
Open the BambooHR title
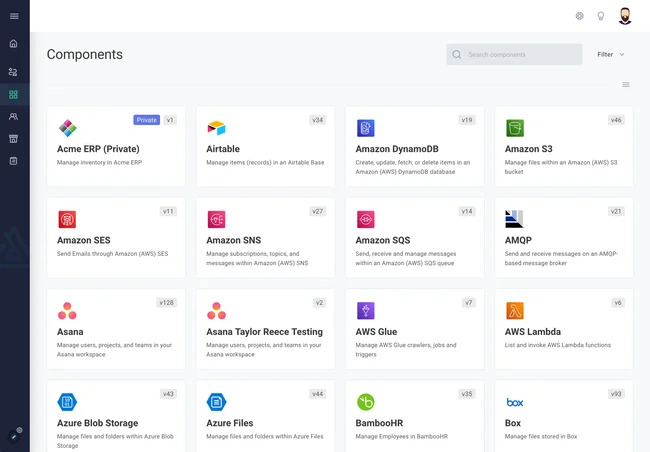379,423
